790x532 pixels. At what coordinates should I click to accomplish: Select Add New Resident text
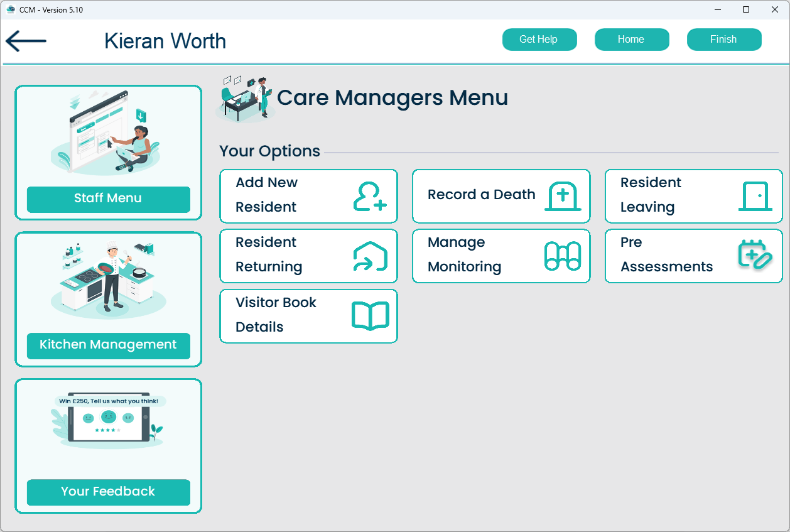(x=267, y=195)
